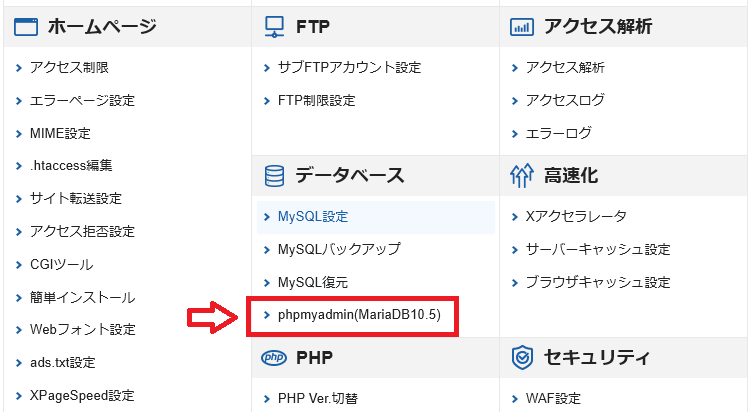The width and height of the screenshot is (748, 412).
Task: Open アクセスログ
Action: click(565, 100)
